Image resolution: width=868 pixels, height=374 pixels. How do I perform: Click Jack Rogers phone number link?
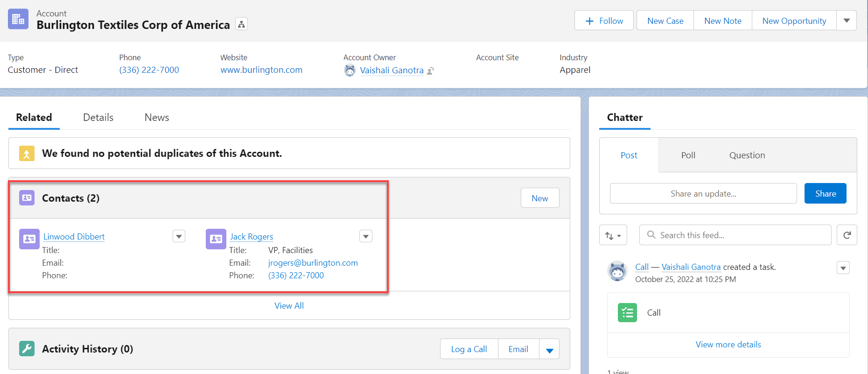click(x=296, y=275)
